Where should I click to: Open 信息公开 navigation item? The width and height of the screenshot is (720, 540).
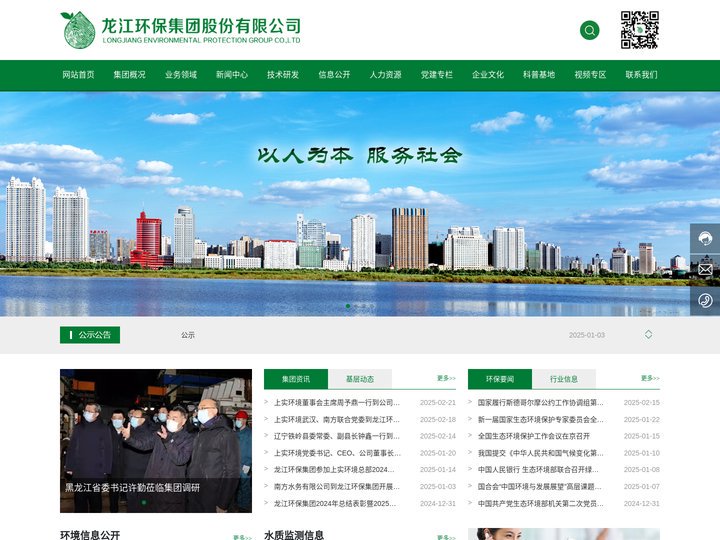tap(334, 75)
